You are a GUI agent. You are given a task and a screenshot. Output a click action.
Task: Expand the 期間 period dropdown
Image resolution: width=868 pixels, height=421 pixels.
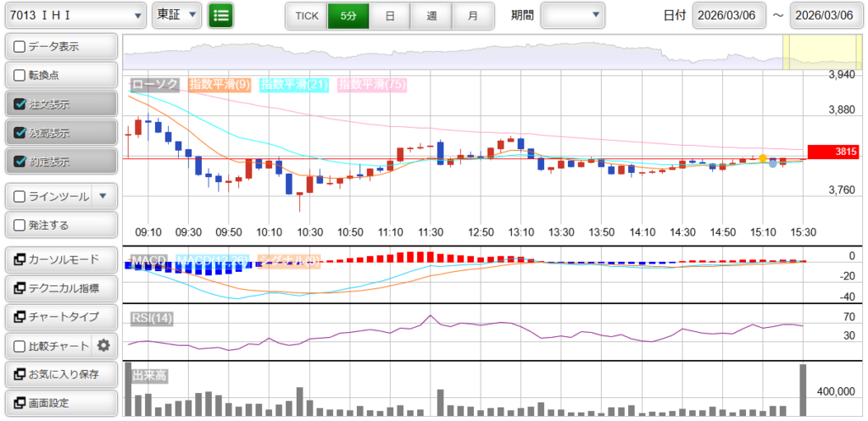(573, 15)
